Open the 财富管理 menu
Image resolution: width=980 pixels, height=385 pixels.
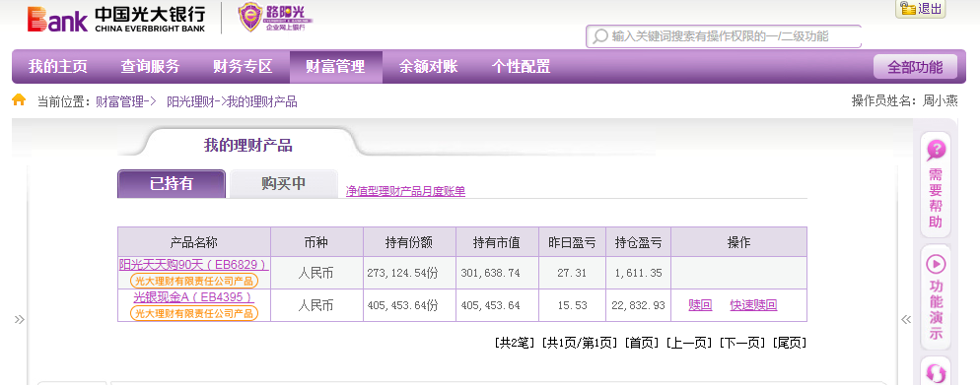click(x=335, y=66)
